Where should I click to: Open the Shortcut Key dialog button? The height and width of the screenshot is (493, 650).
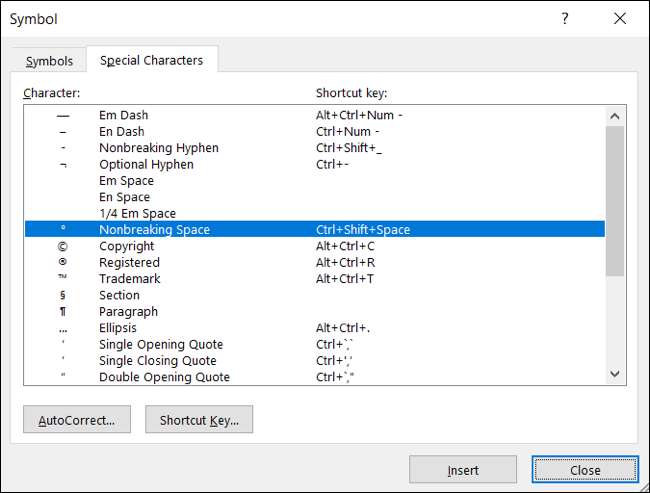199,420
